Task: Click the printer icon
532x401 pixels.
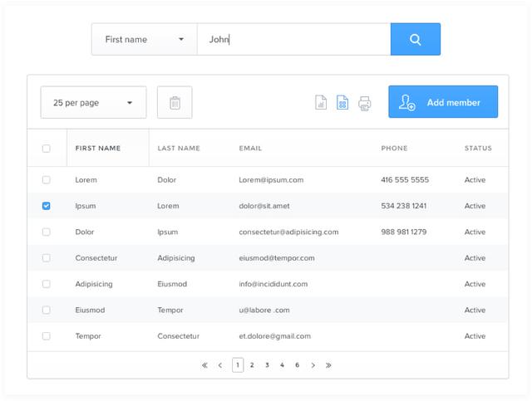Action: tap(364, 103)
